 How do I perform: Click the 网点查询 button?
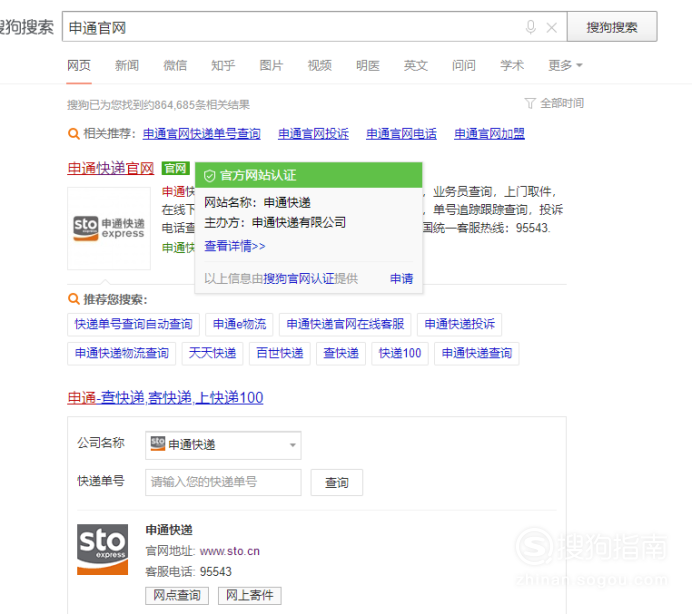177,595
